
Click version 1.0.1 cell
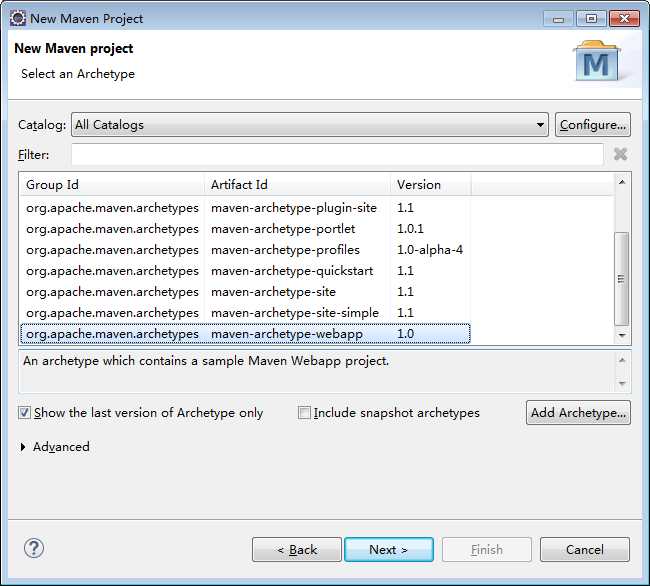click(410, 229)
